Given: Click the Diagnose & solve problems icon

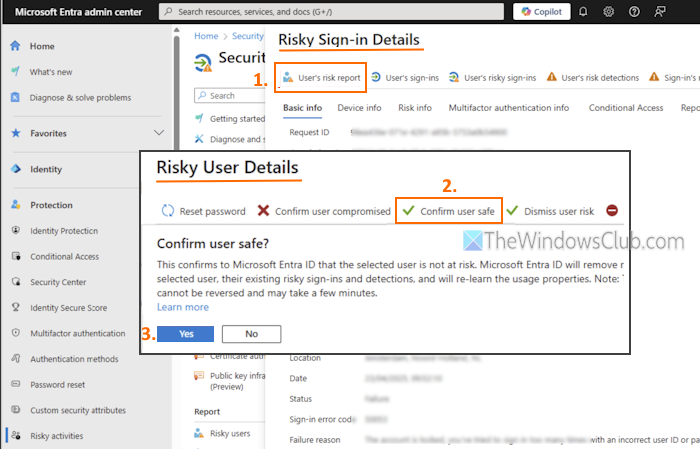Looking at the screenshot, I should point(16,97).
